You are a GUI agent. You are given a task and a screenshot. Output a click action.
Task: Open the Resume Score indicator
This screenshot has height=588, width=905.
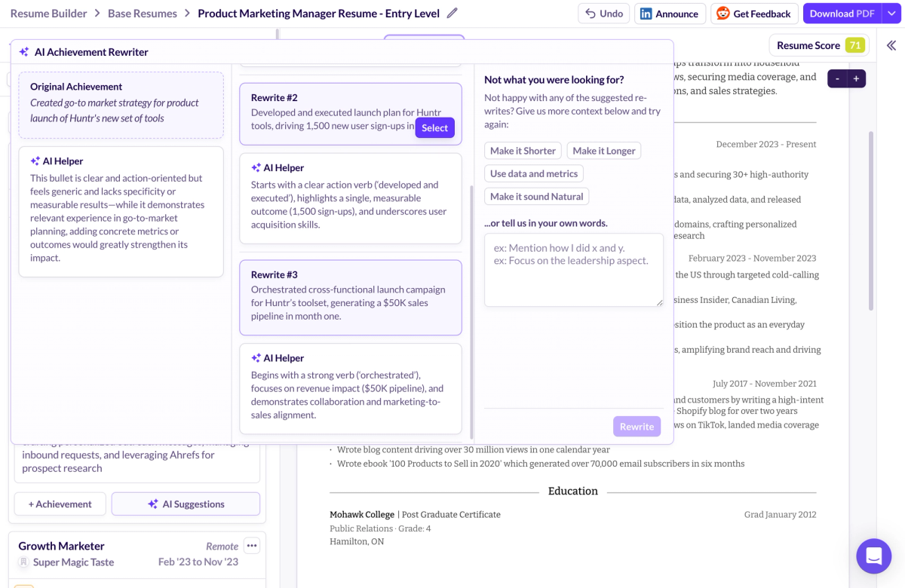[x=819, y=45]
